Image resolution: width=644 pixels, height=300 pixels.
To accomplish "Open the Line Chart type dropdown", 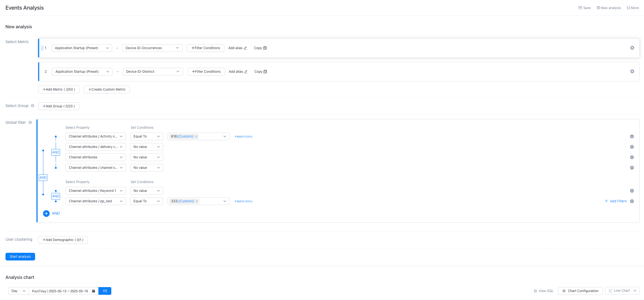I will pos(622,291).
